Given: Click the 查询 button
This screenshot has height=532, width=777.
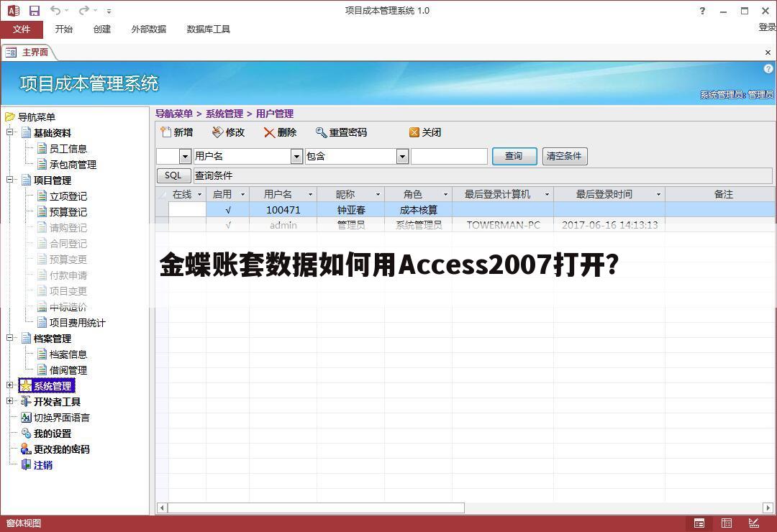Looking at the screenshot, I should (514, 156).
